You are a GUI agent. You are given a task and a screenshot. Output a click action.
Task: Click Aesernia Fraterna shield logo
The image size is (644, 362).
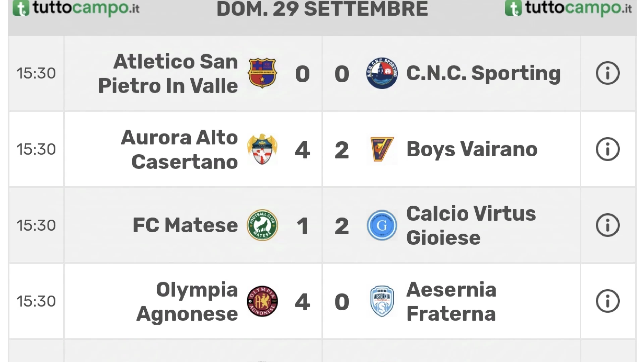(x=382, y=301)
